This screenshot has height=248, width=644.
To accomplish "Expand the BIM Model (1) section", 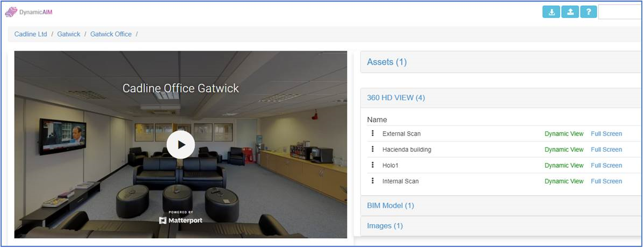I will click(390, 205).
